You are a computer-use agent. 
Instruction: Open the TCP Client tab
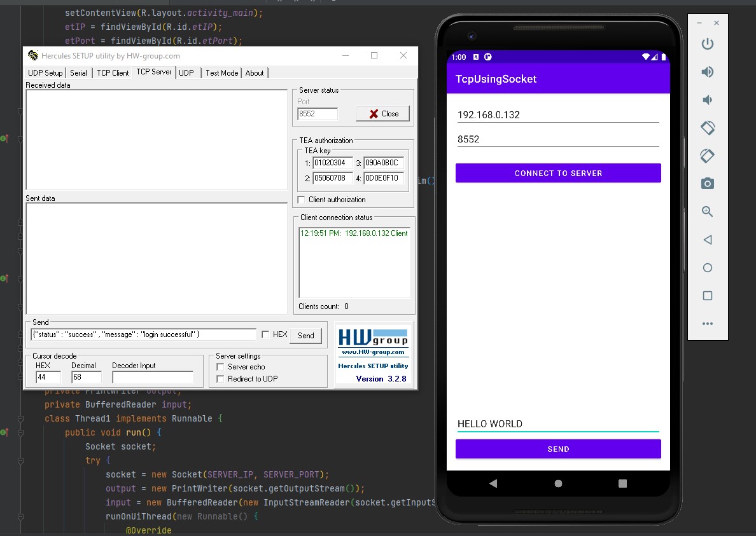coord(113,72)
